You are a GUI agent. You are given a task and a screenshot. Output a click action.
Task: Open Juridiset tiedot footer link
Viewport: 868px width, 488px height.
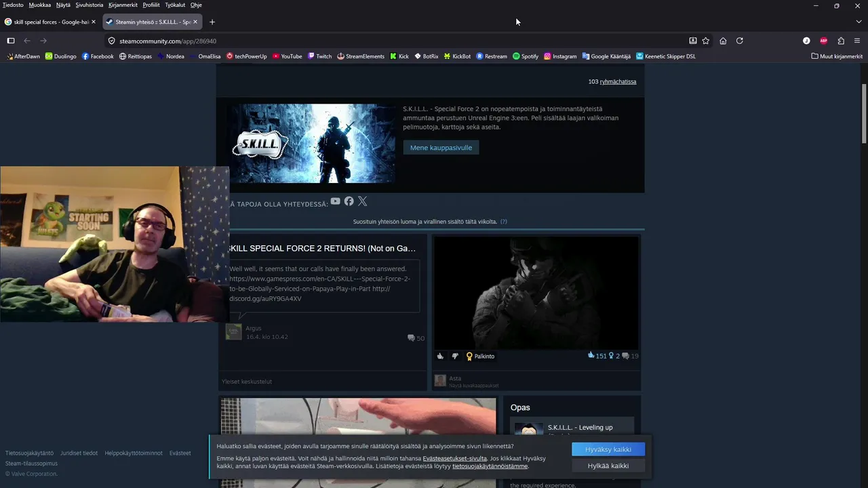pyautogui.click(x=79, y=453)
